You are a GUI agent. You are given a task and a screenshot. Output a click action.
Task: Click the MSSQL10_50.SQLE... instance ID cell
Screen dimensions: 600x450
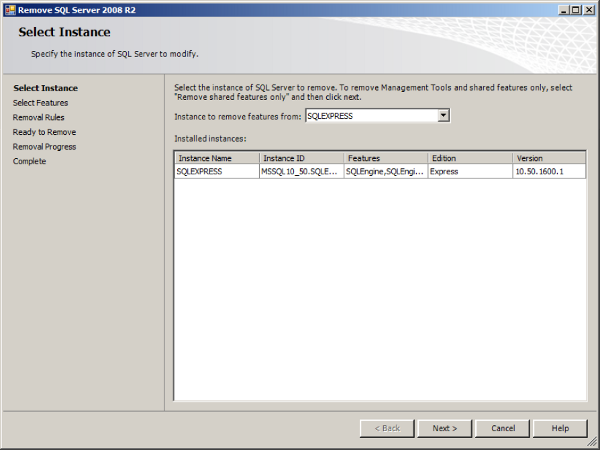[x=302, y=171]
